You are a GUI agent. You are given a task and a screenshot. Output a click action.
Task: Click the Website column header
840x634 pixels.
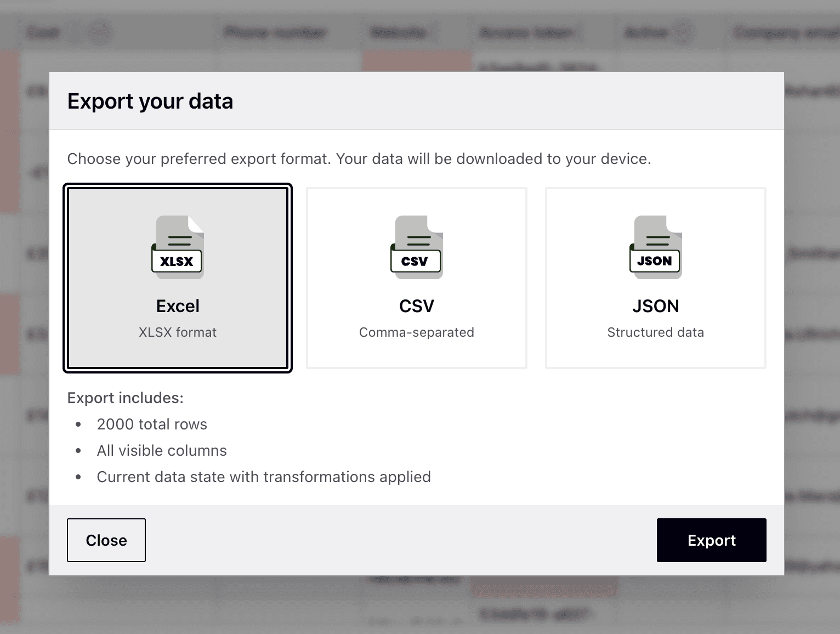(x=399, y=32)
